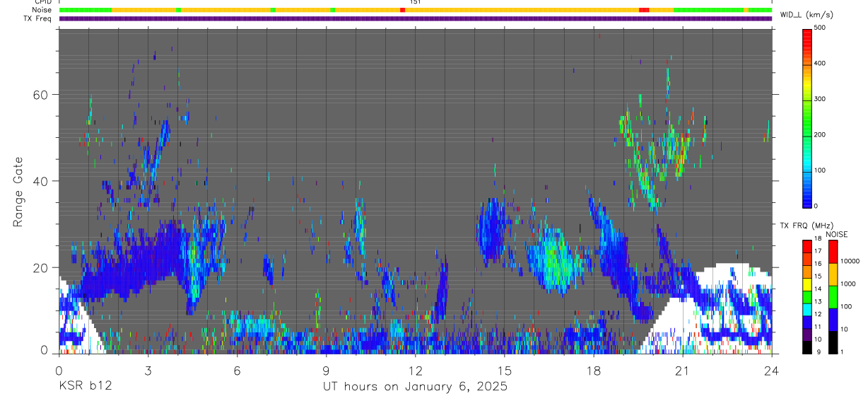
Task: Click the NOISE legend title
Action: 836,234
